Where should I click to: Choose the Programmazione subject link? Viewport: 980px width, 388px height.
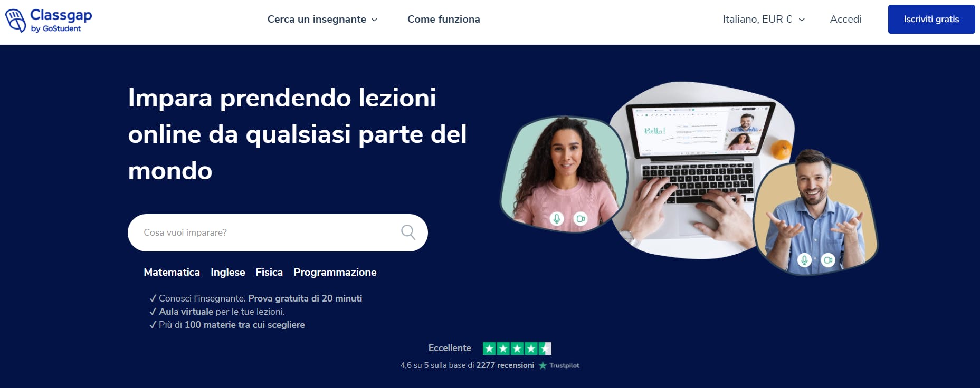pyautogui.click(x=335, y=273)
